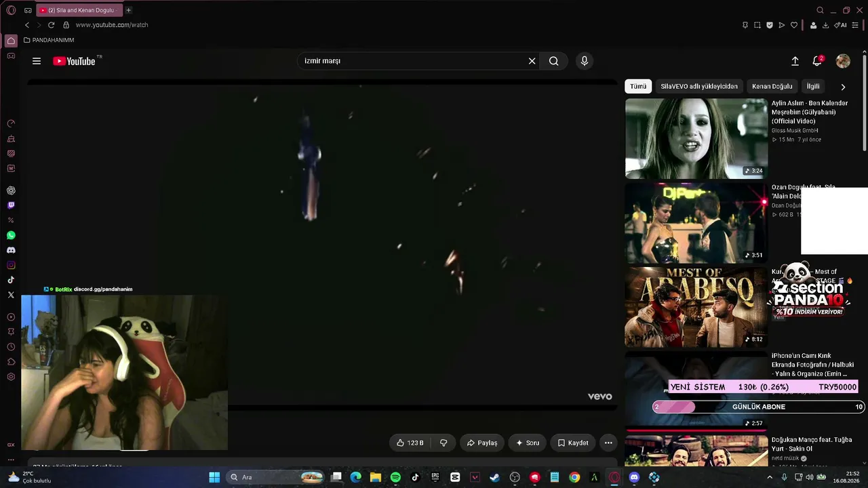
Task: Open the Windows Start menu
Action: tap(214, 477)
